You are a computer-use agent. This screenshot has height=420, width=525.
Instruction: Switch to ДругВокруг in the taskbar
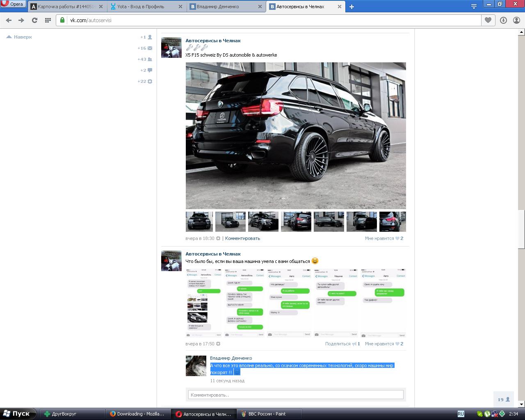[x=72, y=414]
